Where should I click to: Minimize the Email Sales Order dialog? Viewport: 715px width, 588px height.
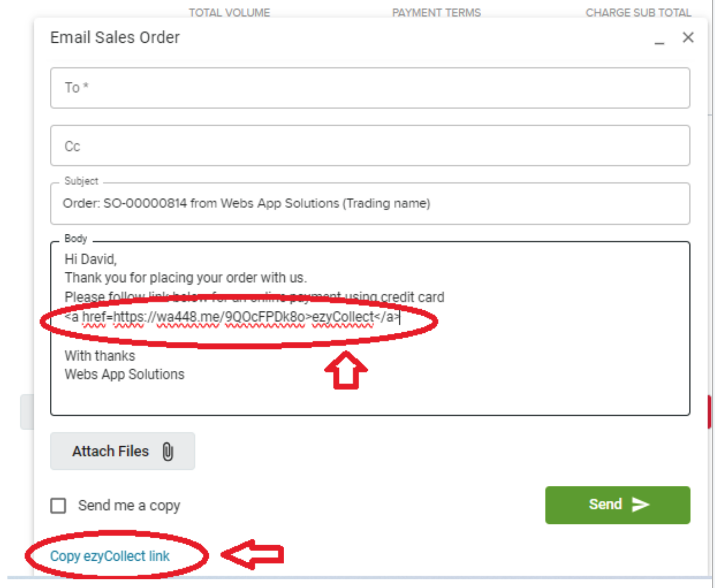click(659, 39)
